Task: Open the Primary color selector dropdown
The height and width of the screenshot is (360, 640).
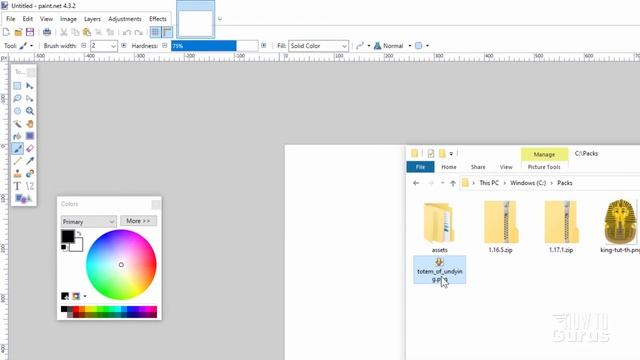Action: 89,221
